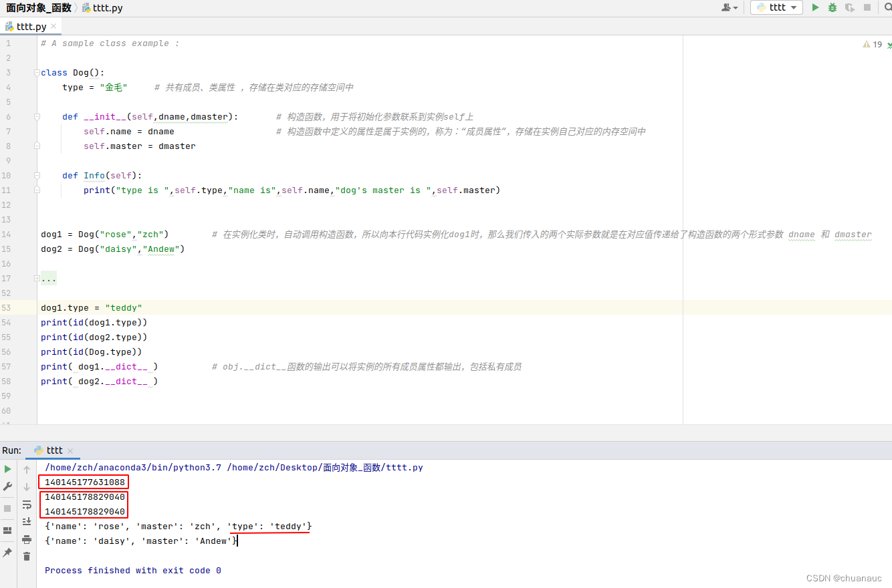Rerun the program in the Run panel
892x588 pixels.
point(8,469)
